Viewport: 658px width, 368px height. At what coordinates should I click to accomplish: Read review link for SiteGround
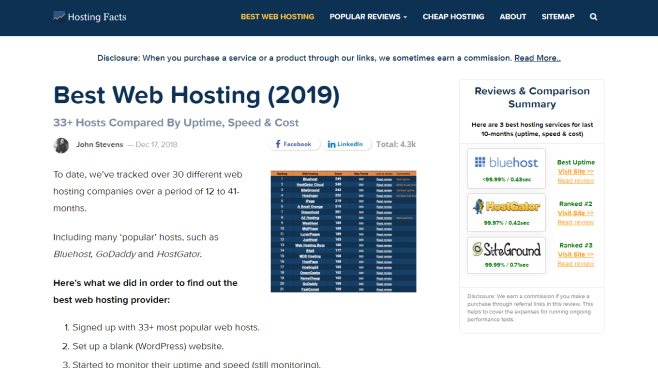coord(576,264)
